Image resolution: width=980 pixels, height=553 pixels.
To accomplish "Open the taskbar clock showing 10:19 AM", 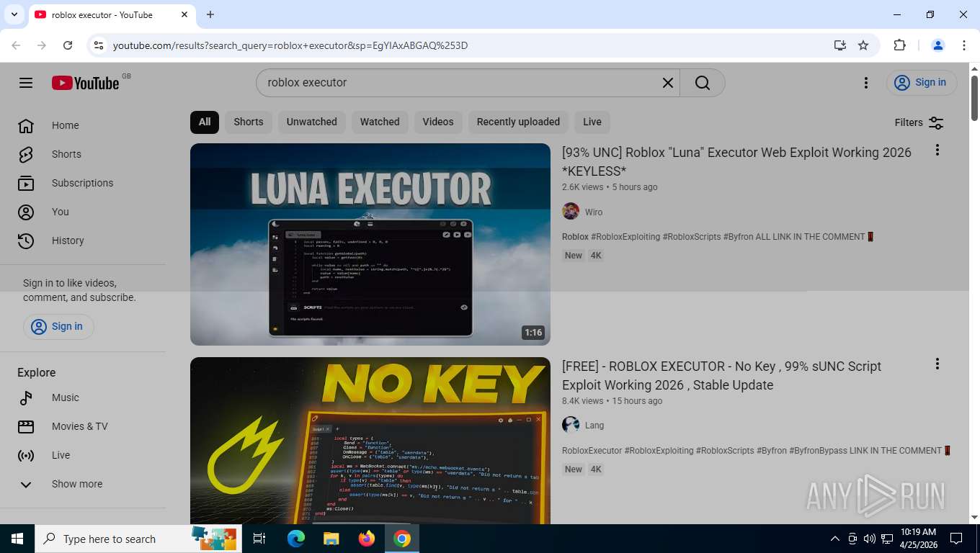I will pyautogui.click(x=918, y=539).
